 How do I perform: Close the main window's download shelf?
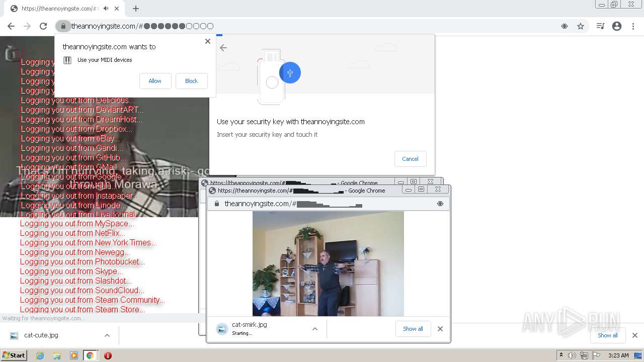(x=635, y=335)
